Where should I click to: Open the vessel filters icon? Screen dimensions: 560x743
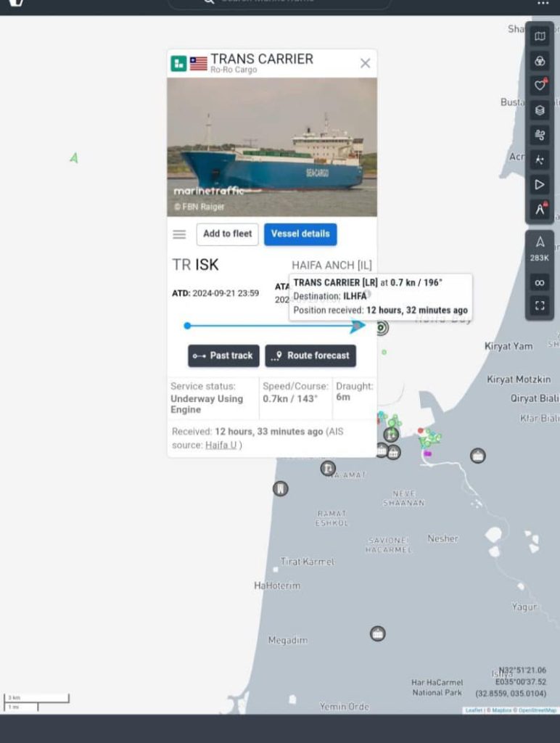tap(540, 61)
